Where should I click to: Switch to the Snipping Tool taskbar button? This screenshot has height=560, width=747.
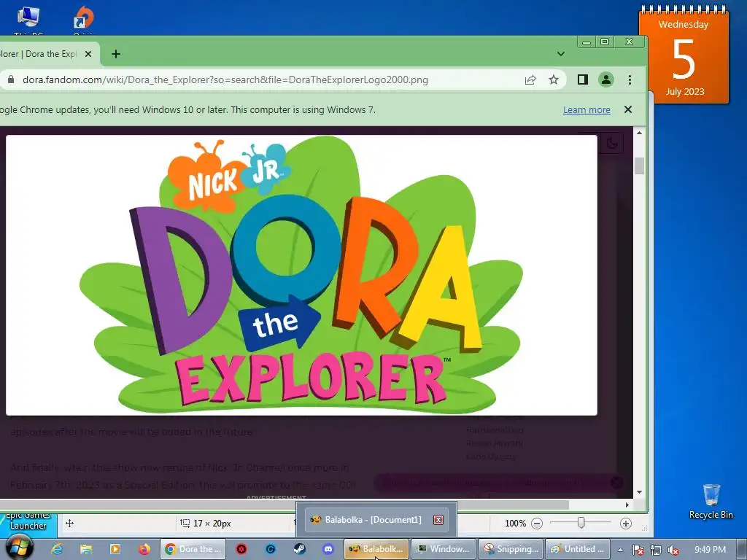click(x=511, y=549)
